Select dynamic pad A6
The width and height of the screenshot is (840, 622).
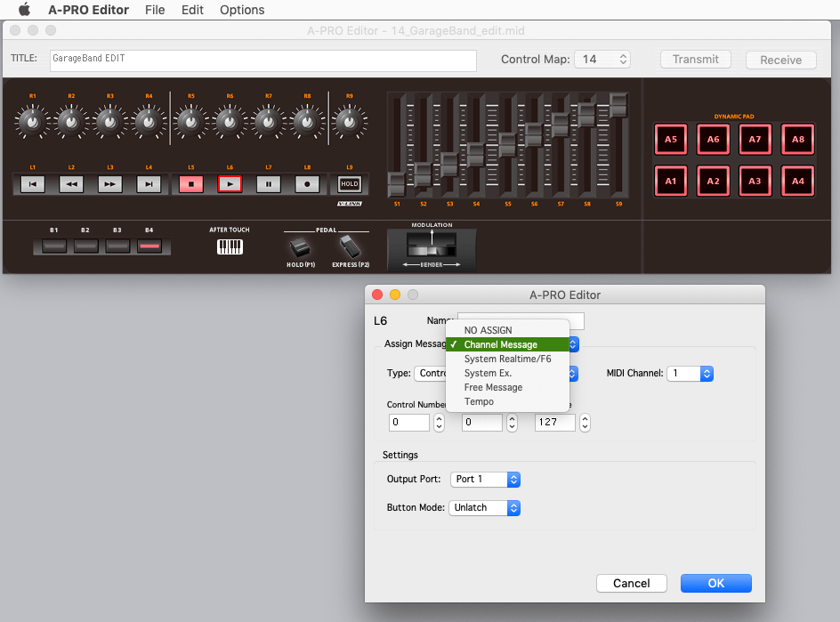click(713, 139)
